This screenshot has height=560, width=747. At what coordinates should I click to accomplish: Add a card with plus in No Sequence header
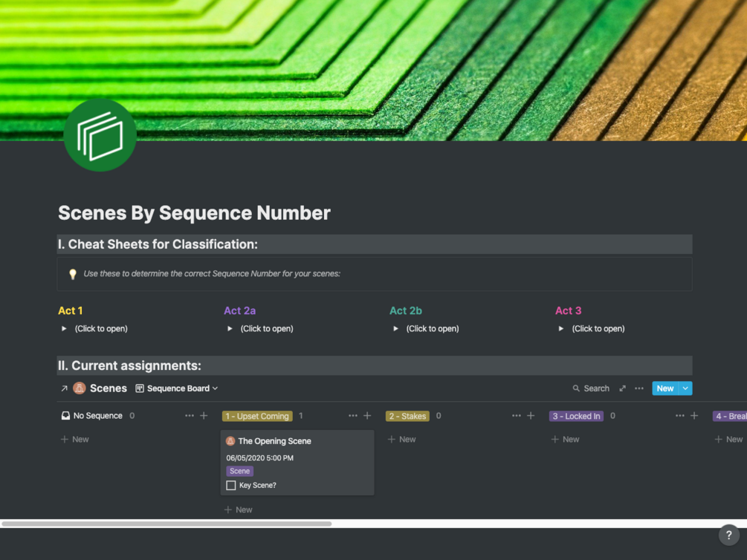click(x=204, y=416)
